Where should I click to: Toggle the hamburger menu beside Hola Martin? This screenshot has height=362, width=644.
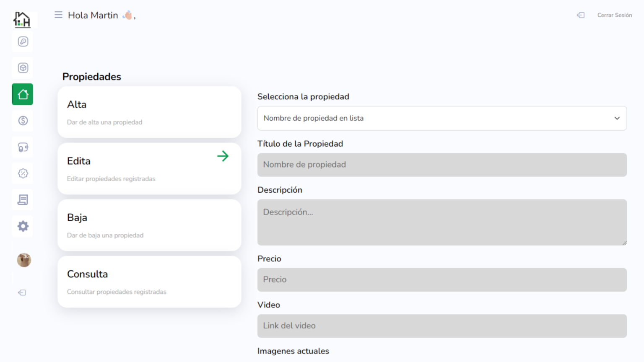coord(58,15)
